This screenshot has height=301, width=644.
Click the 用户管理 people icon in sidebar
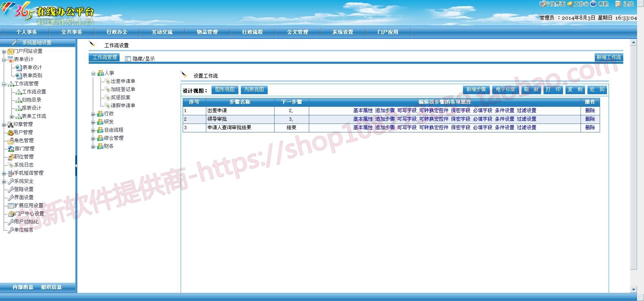tap(10, 132)
